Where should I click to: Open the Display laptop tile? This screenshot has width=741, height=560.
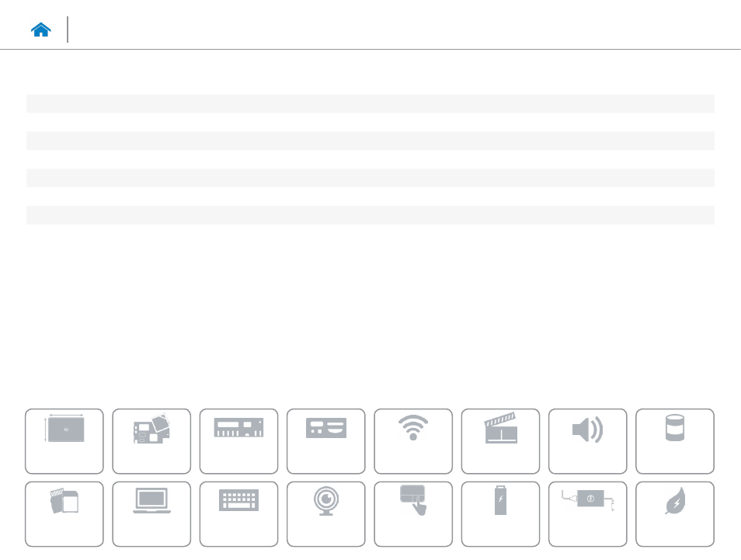pos(151,513)
